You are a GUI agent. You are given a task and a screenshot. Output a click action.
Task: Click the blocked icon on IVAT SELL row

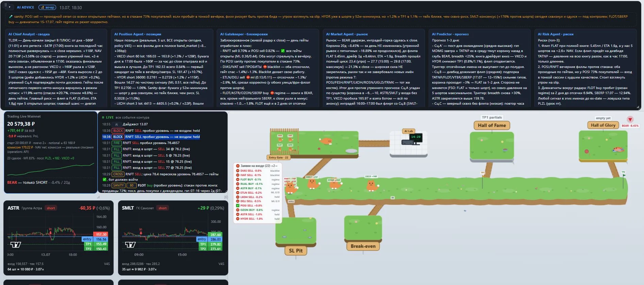click(237, 175)
